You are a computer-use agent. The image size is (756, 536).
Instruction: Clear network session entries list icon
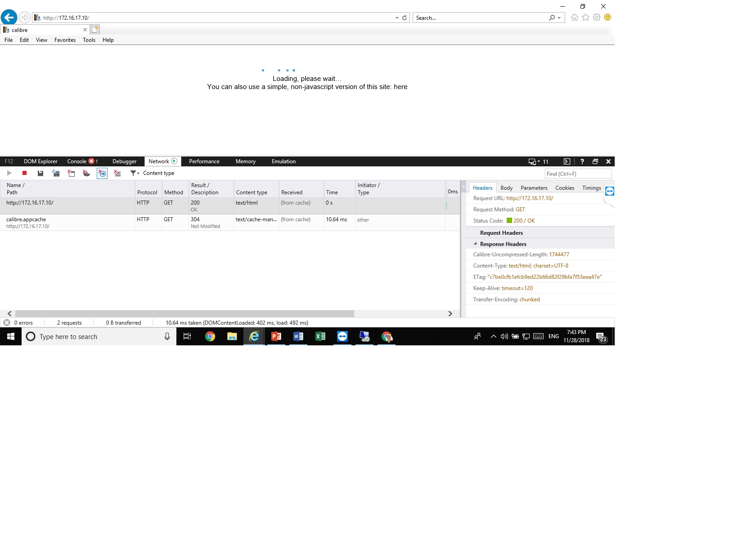(117, 173)
